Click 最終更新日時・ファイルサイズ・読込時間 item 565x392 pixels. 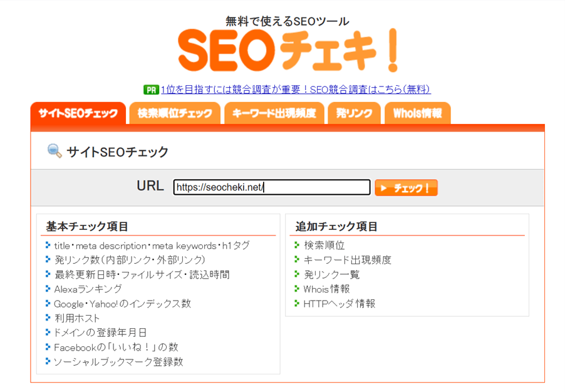pyautogui.click(x=142, y=274)
